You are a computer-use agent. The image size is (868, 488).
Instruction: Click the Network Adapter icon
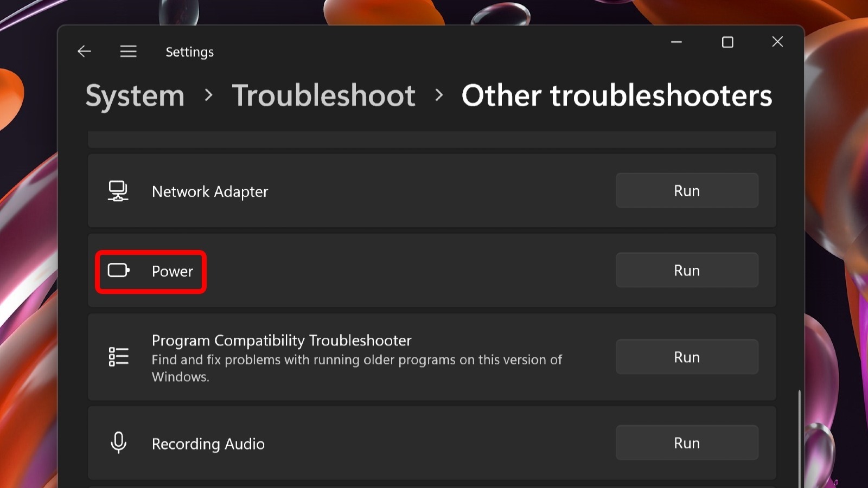point(118,191)
